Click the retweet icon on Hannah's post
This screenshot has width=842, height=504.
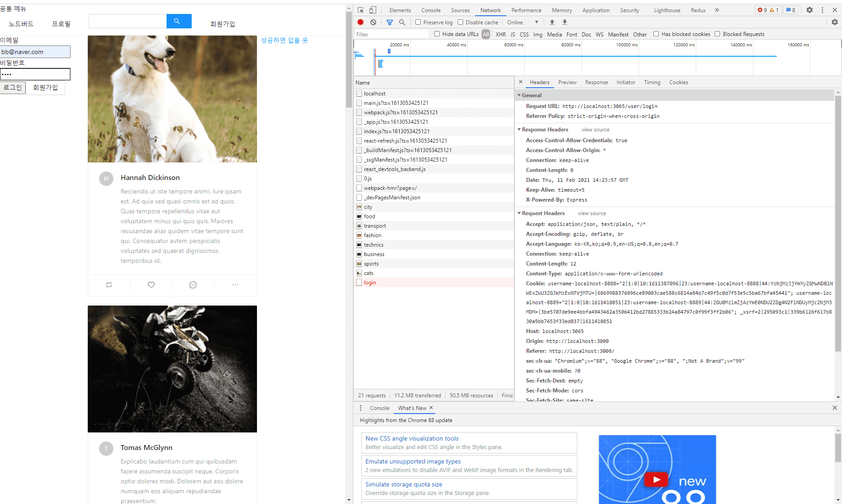(x=109, y=285)
